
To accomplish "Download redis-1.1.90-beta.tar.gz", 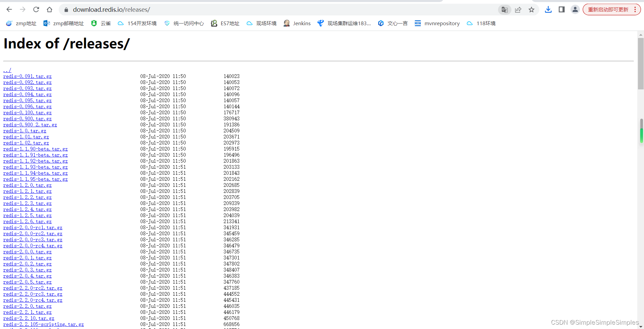I will (36, 149).
